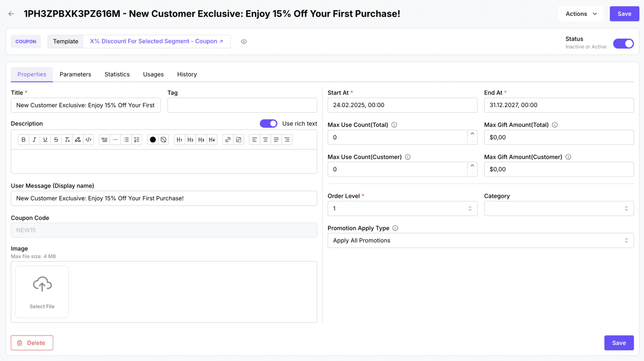
Task: Remove the hyperlink (unlink icon)
Action: point(238,140)
